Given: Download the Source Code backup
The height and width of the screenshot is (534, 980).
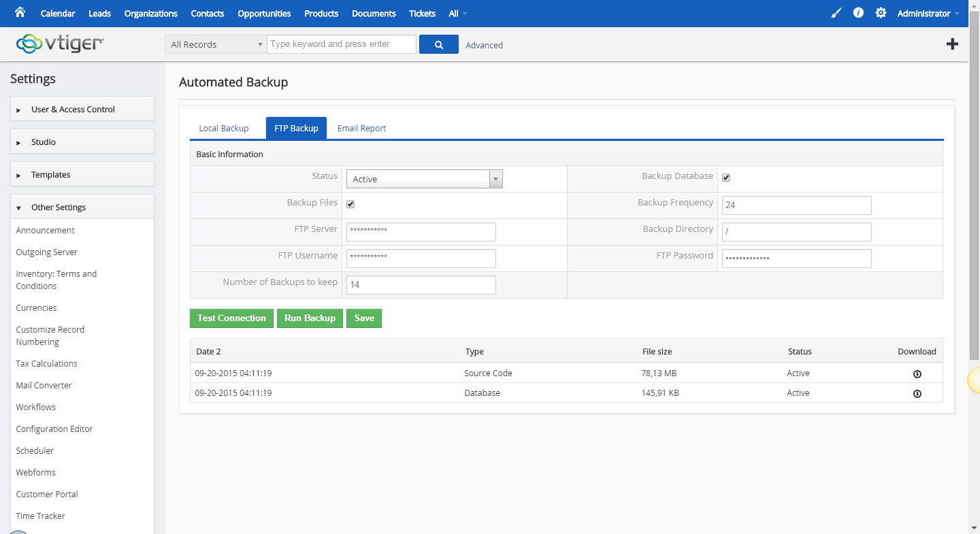Looking at the screenshot, I should tap(917, 373).
